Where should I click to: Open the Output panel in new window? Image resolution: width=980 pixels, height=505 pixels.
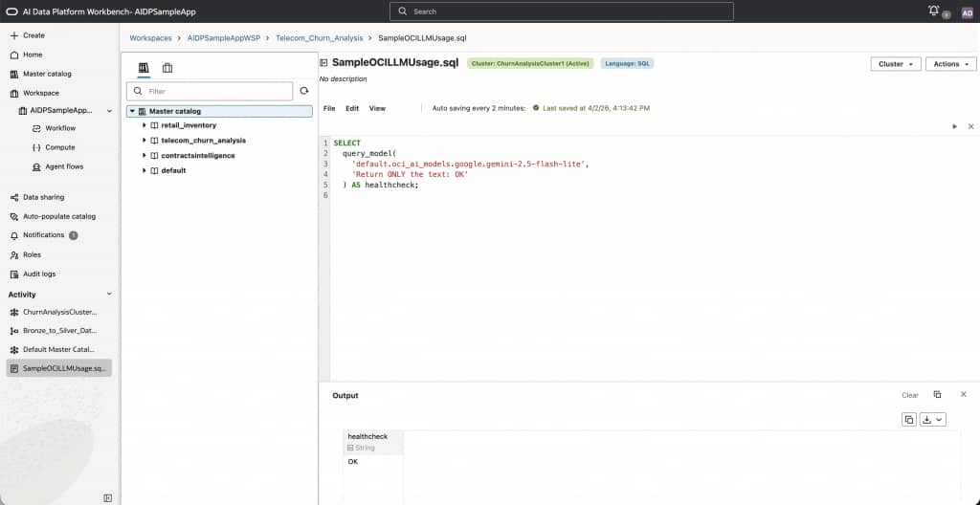tap(937, 394)
